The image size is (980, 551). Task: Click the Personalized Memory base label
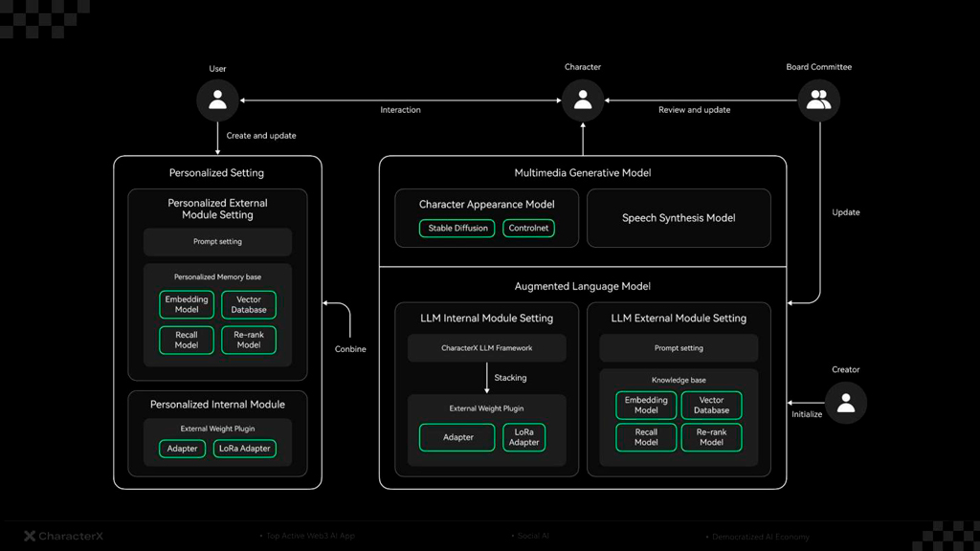(x=217, y=276)
